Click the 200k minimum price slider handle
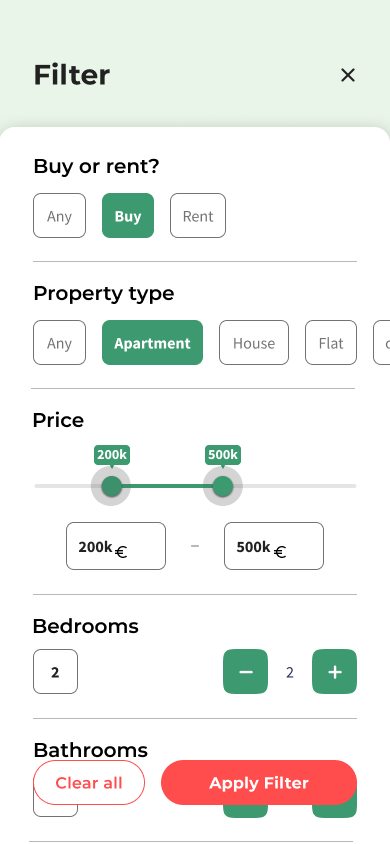This screenshot has width=390, height=844. 111,487
